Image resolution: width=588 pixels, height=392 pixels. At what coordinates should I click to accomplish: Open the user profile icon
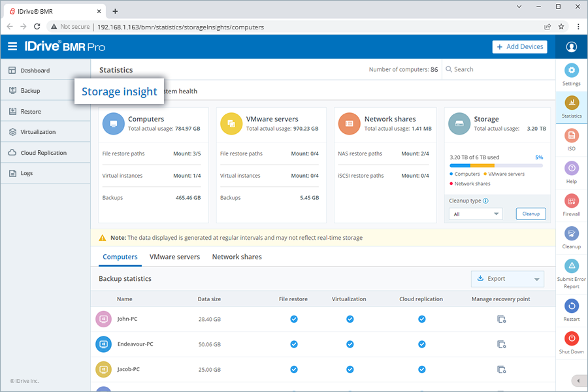pyautogui.click(x=571, y=47)
